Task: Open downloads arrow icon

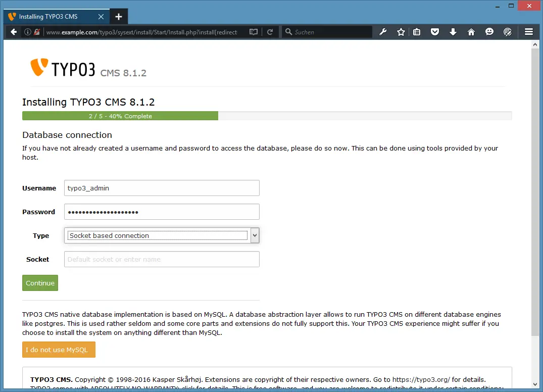Action: click(453, 32)
